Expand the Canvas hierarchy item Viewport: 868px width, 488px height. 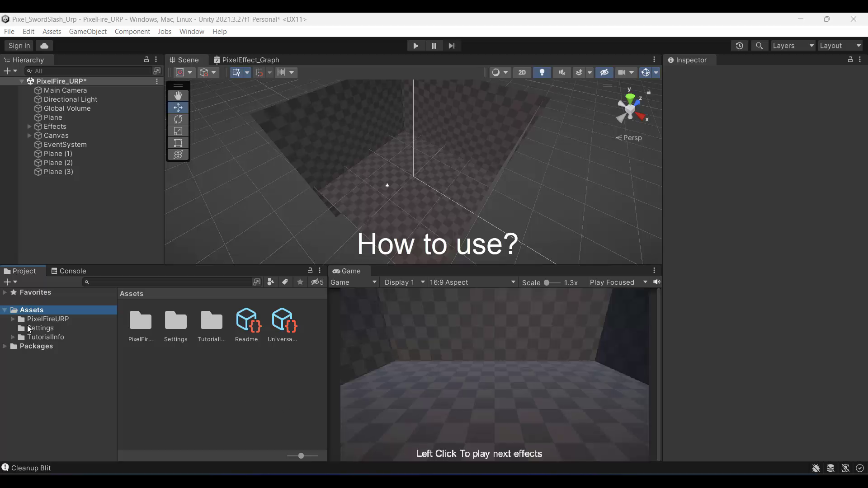coord(30,135)
